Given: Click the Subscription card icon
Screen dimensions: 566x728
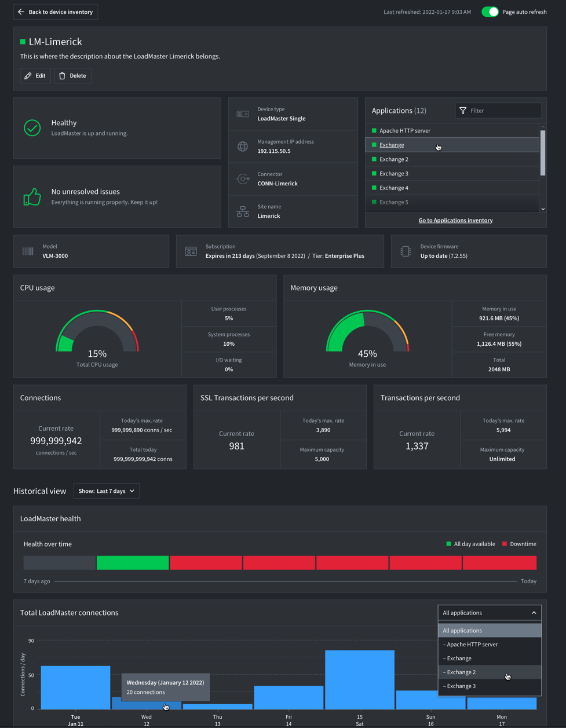Looking at the screenshot, I should 191,251.
